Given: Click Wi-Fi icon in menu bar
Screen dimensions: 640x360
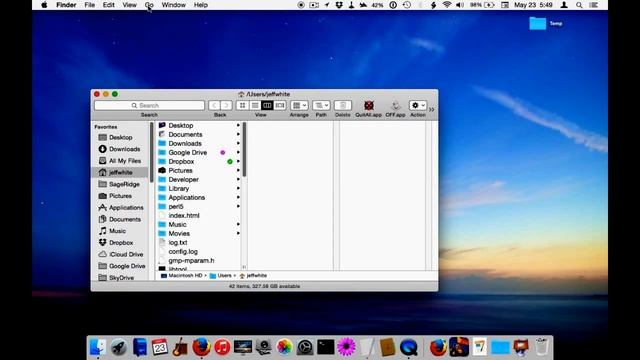Looking at the screenshot, I should coord(447,5).
